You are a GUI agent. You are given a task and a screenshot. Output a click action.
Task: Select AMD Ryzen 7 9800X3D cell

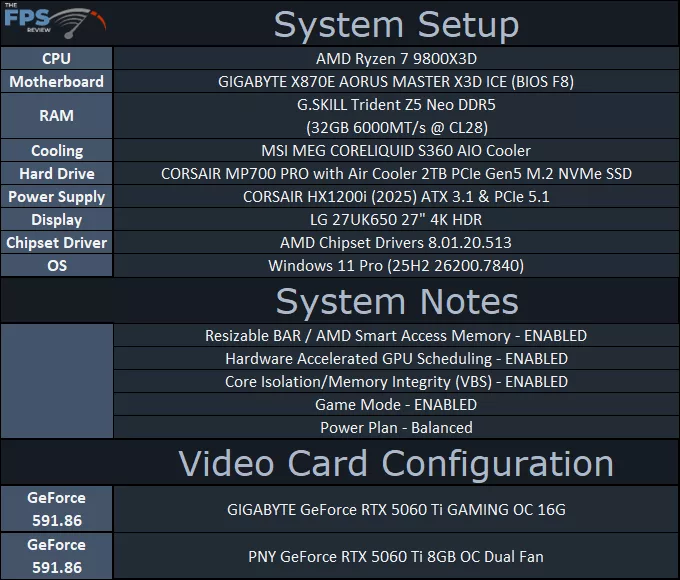pos(396,59)
